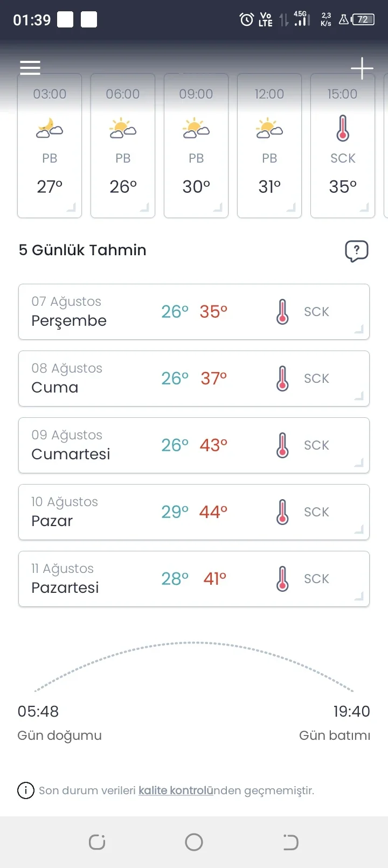The image size is (388, 868).
Task: Open the 12:00 hourly forecast card
Action: pyautogui.click(x=269, y=145)
